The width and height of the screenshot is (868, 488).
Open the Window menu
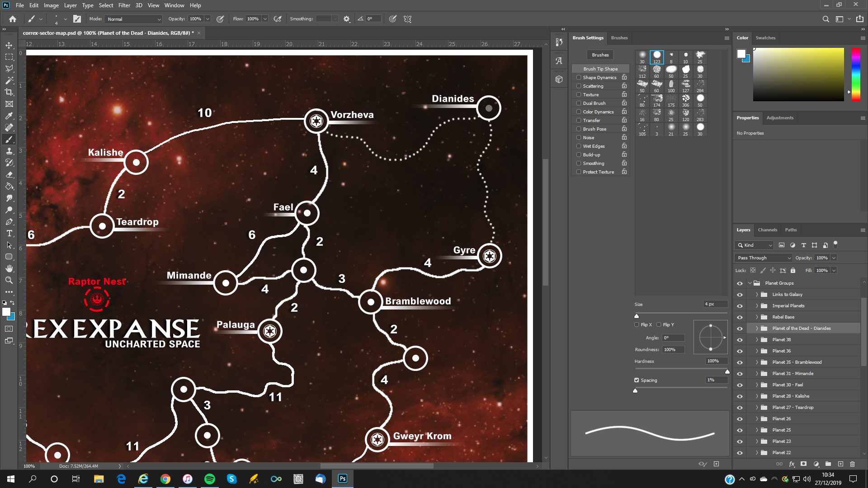coord(174,5)
